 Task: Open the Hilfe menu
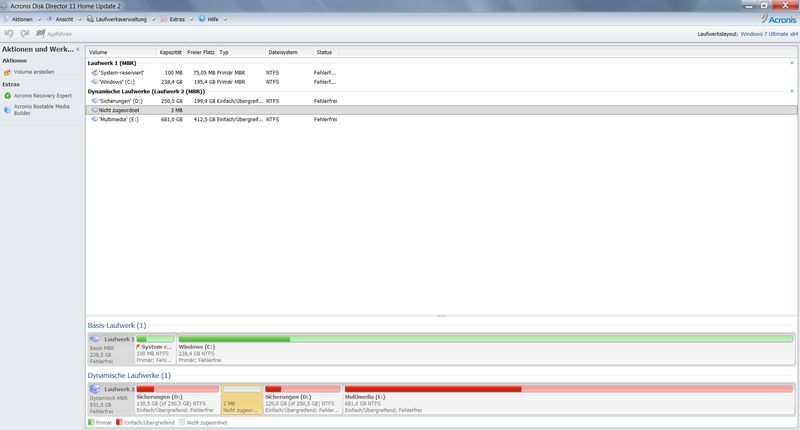click(x=213, y=19)
